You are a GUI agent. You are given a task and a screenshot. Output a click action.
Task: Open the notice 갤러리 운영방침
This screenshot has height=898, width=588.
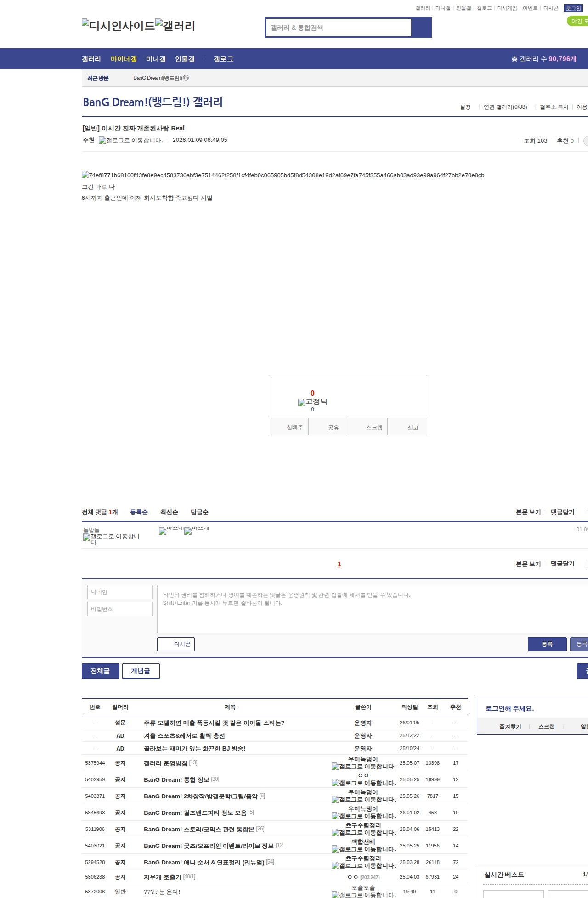tap(165, 763)
